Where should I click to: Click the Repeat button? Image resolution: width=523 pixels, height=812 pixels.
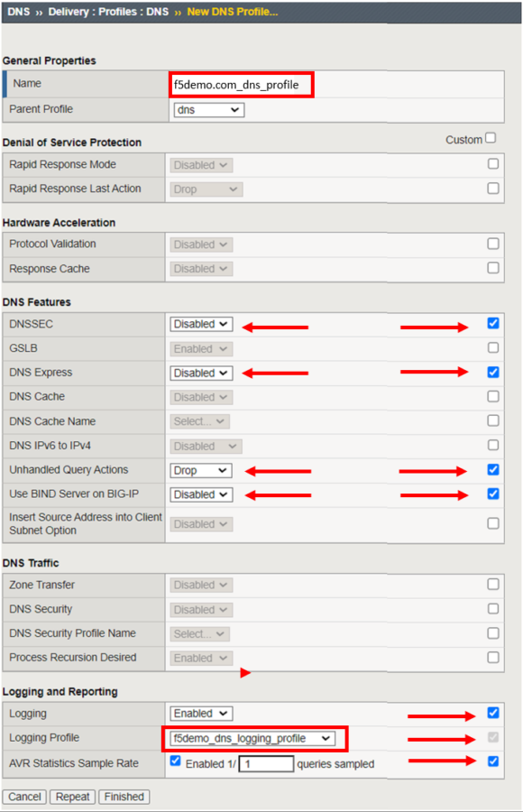coord(72,797)
